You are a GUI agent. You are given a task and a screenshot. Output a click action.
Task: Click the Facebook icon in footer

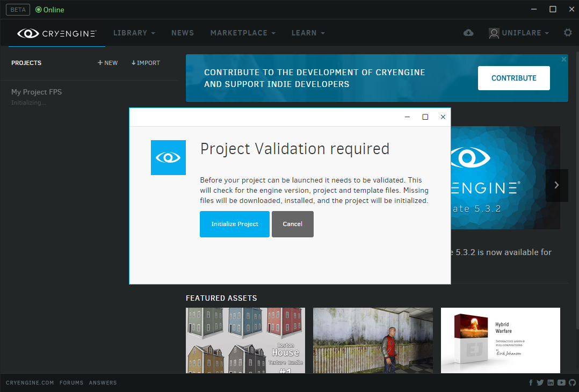[531, 383]
